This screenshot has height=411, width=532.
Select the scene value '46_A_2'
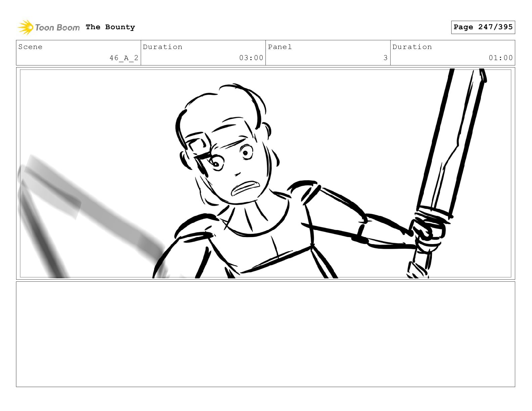124,58
